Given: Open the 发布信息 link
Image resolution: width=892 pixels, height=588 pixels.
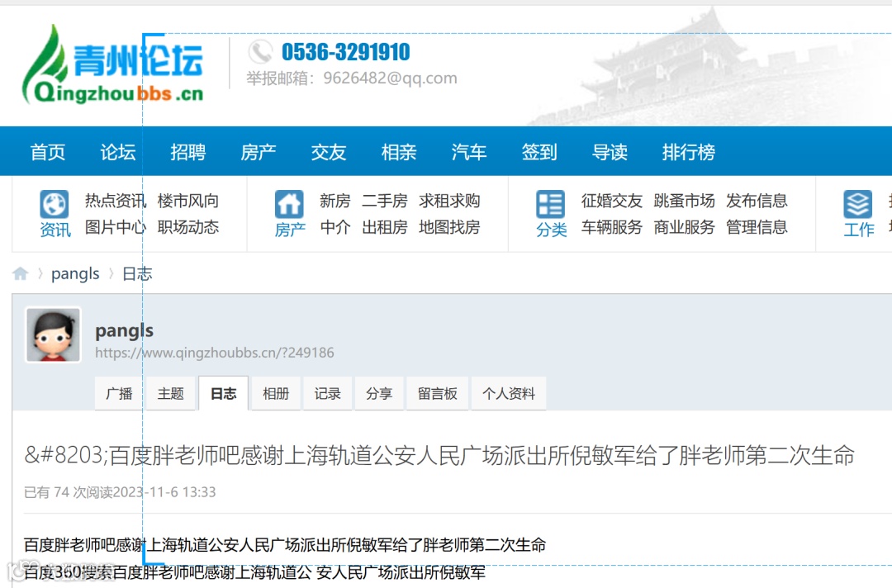Looking at the screenshot, I should click(x=757, y=201).
